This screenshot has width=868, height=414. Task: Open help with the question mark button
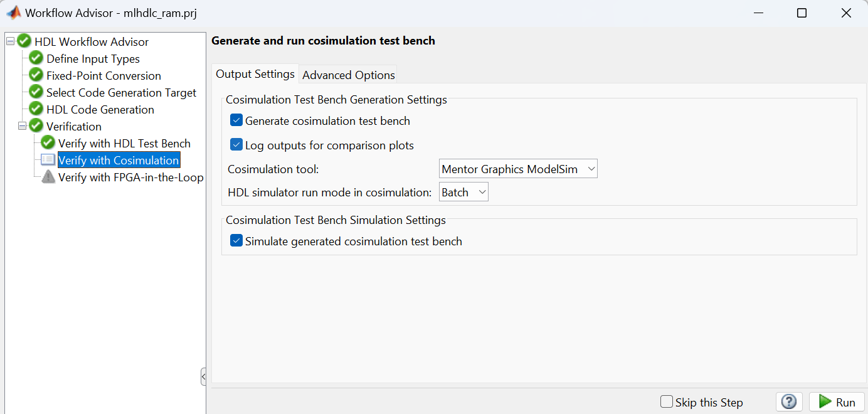790,402
